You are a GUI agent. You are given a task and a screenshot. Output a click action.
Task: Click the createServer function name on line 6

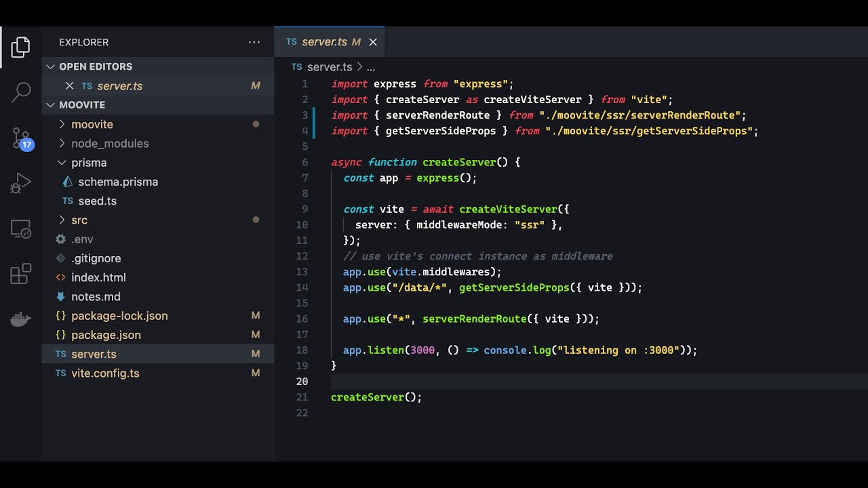[459, 162]
